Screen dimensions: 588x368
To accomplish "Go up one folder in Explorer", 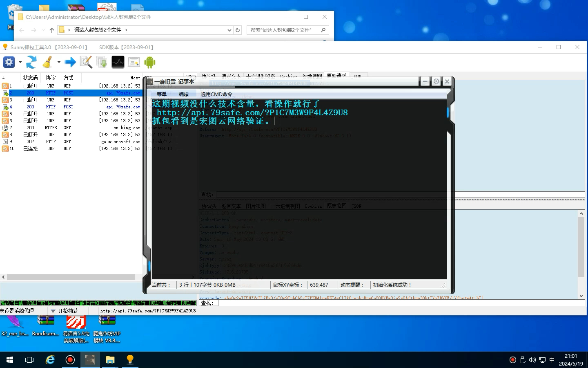I will (x=51, y=30).
